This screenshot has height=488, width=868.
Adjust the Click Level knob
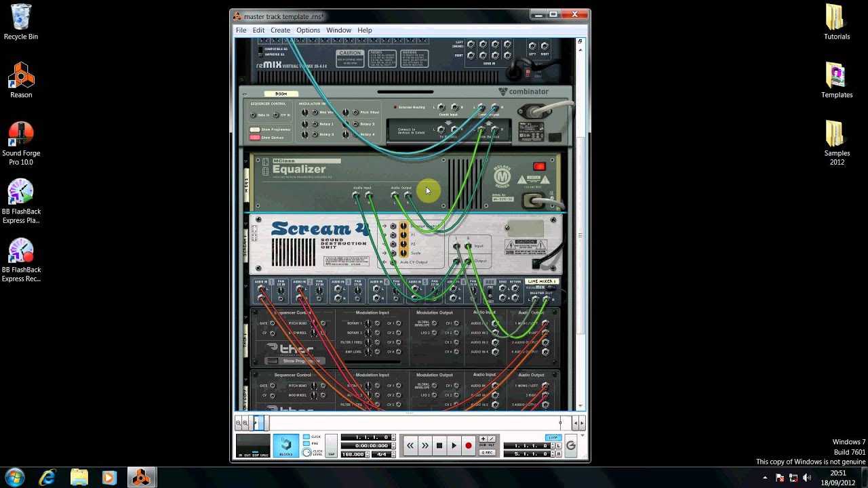[307, 453]
